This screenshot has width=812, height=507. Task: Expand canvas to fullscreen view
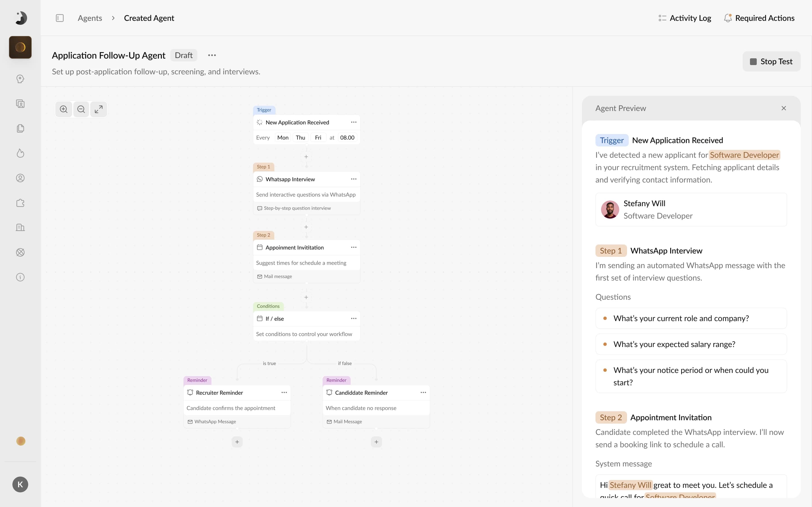coord(98,109)
